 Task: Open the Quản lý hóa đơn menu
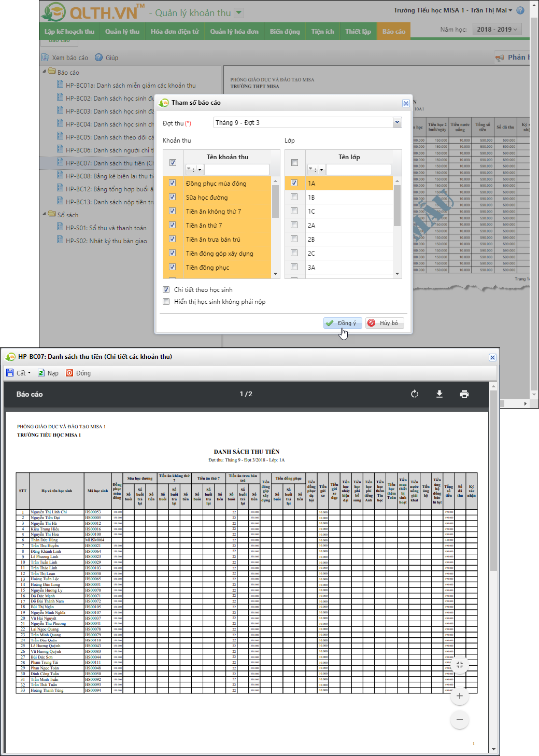234,32
